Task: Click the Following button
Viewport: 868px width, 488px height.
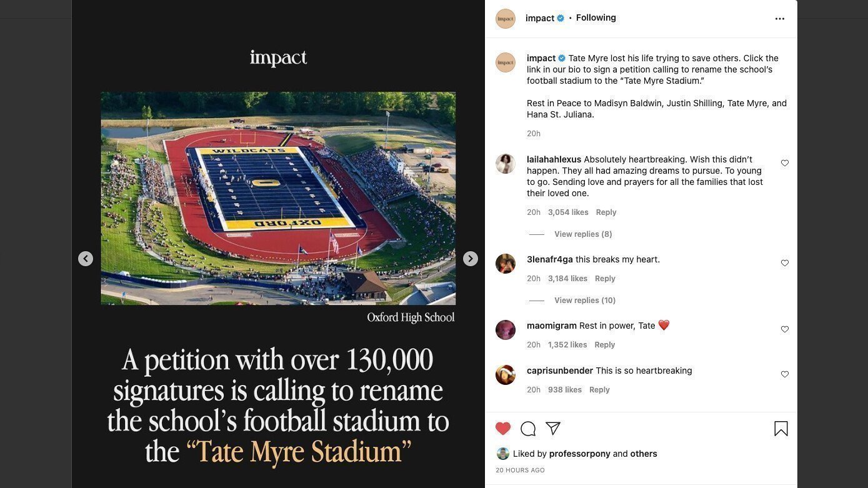Action: click(596, 17)
